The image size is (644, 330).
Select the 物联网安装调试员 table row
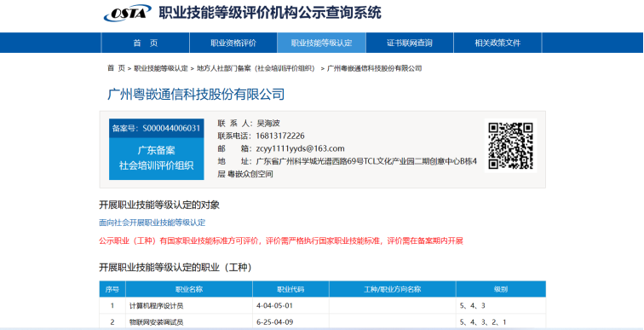[x=322, y=321]
